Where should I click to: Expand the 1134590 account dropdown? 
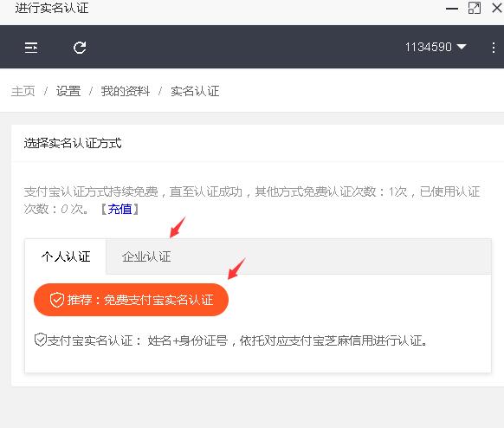coord(436,47)
